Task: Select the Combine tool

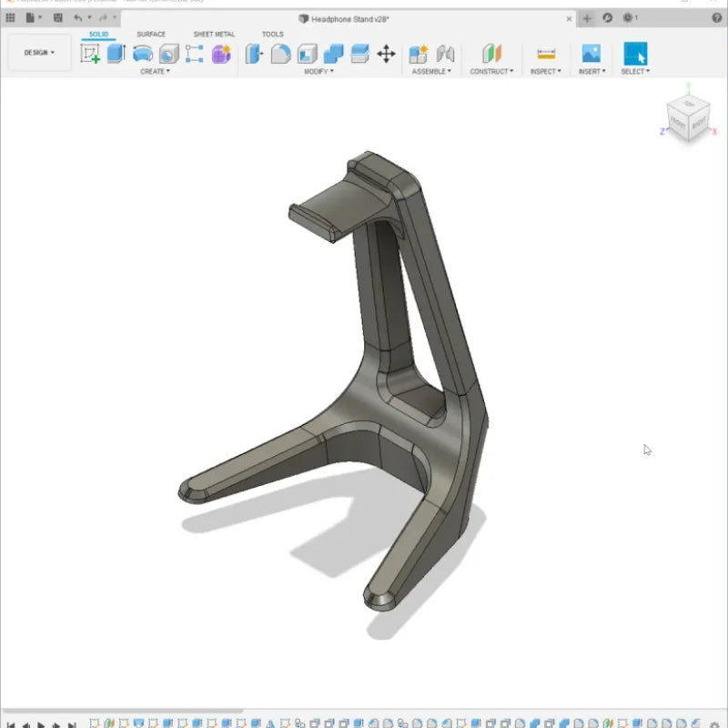Action: 333,54
